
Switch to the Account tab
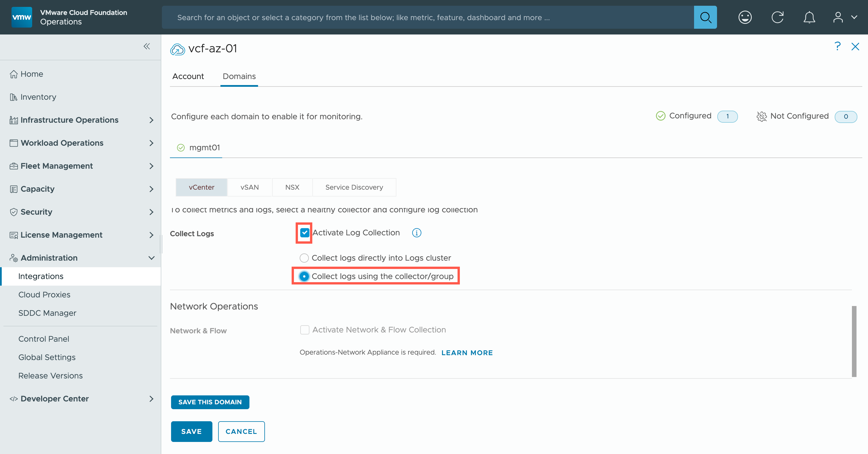pos(188,76)
